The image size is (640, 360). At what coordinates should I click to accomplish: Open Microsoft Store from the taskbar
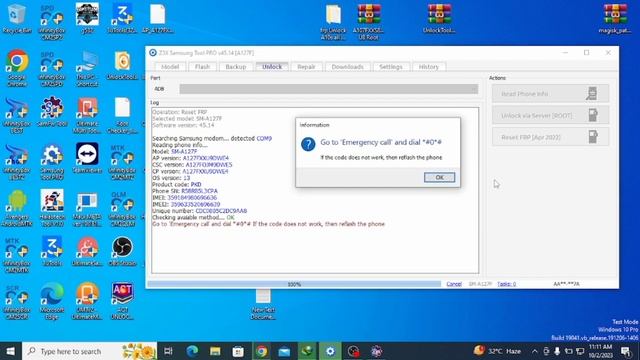(x=238, y=351)
